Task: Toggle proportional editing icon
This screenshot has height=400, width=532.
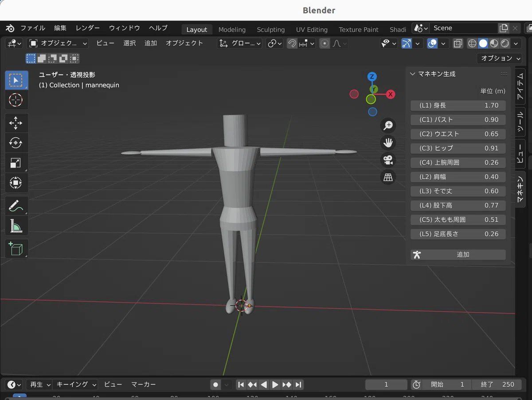Action: (325, 43)
